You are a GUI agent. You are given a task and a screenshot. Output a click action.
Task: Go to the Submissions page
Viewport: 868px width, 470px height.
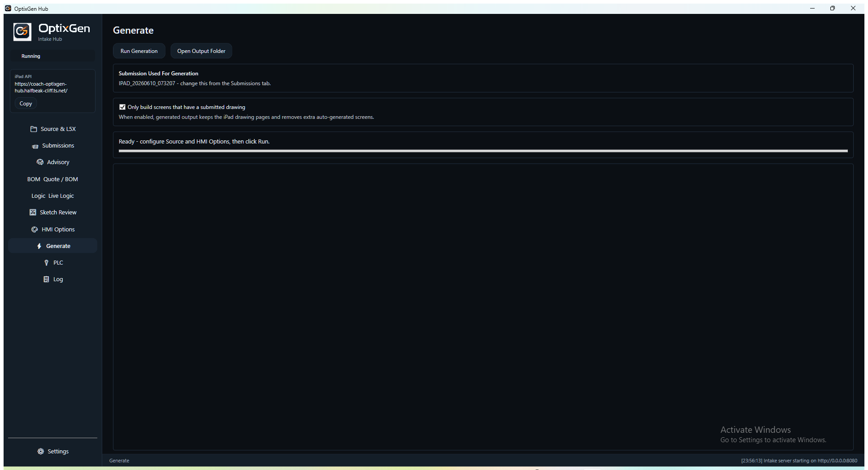pyautogui.click(x=52, y=146)
